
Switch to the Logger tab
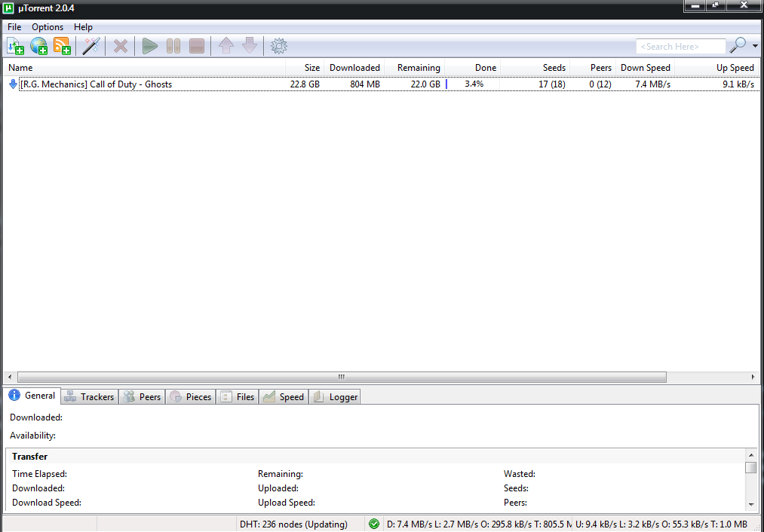(x=335, y=396)
